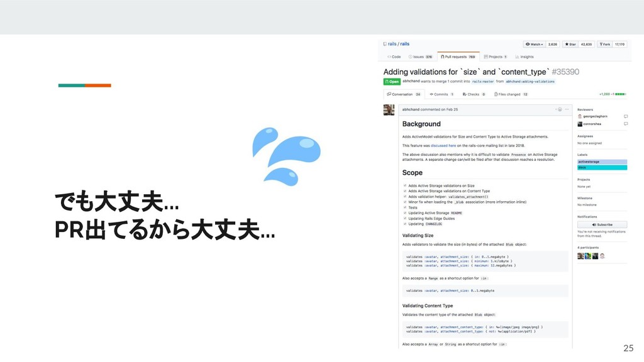
Task: Click the abhchand:adding-validations branch label
Action: [x=530, y=82]
